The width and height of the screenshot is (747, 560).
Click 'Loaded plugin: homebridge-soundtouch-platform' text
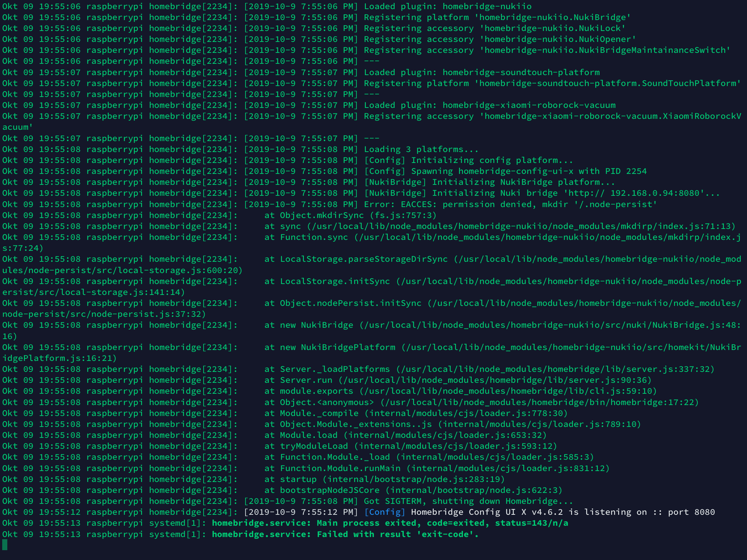(482, 72)
